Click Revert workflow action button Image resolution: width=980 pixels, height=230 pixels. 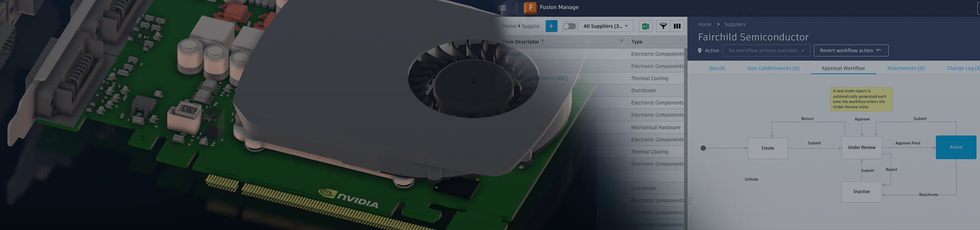coord(850,51)
